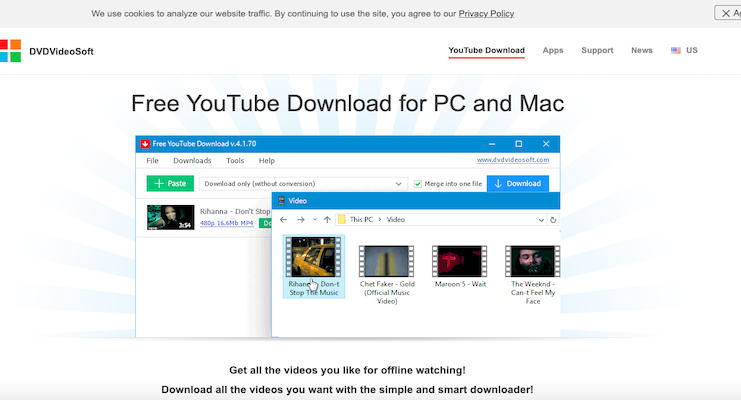Open the 480p 16.6Mb MP4 quality link
The height and width of the screenshot is (400, 741).
(x=226, y=223)
